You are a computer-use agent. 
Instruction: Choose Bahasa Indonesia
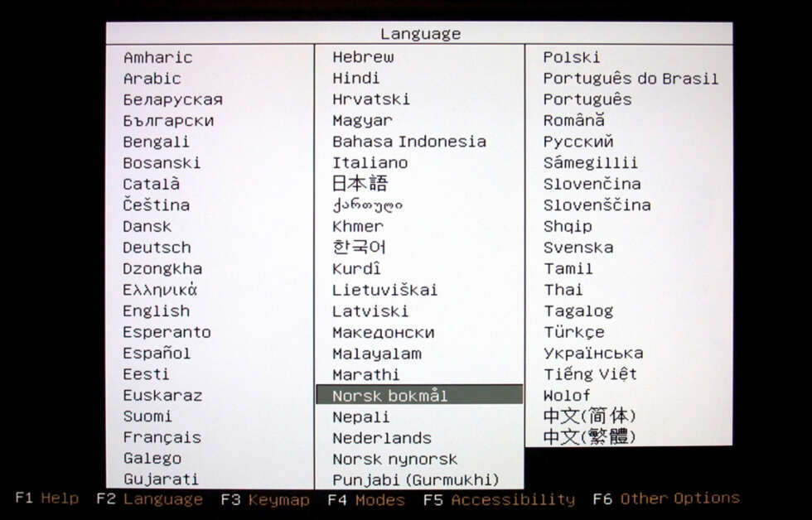(x=409, y=142)
